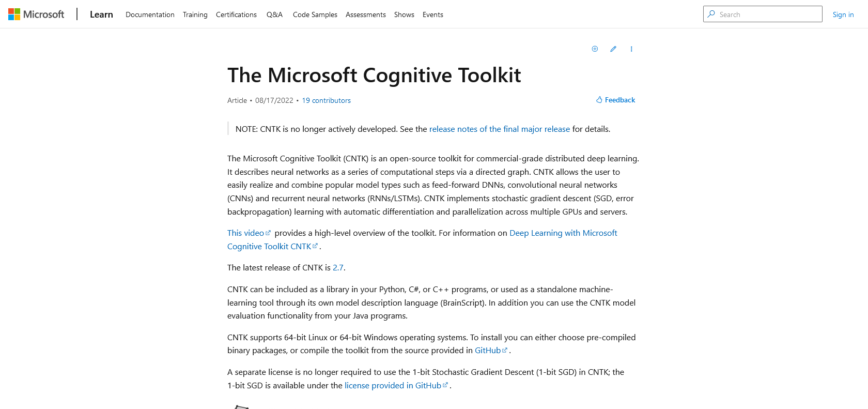Click the Search input field
Screen dimensions: 868x409
[763, 14]
